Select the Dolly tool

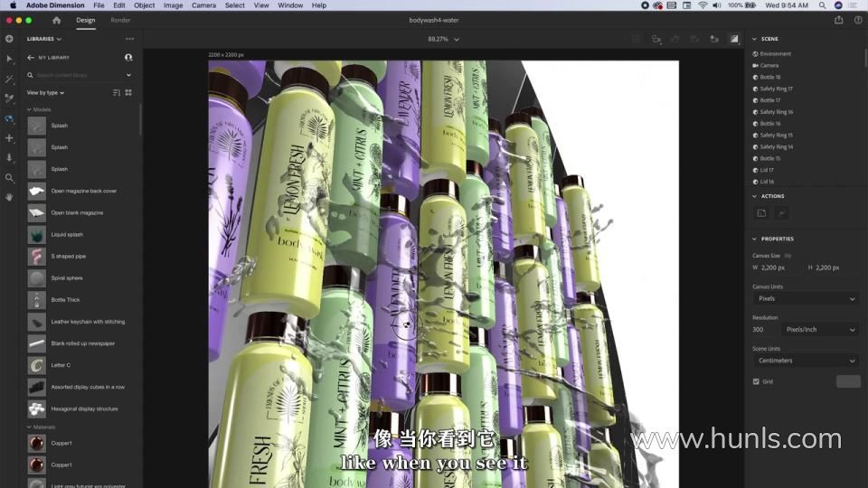pyautogui.click(x=9, y=157)
